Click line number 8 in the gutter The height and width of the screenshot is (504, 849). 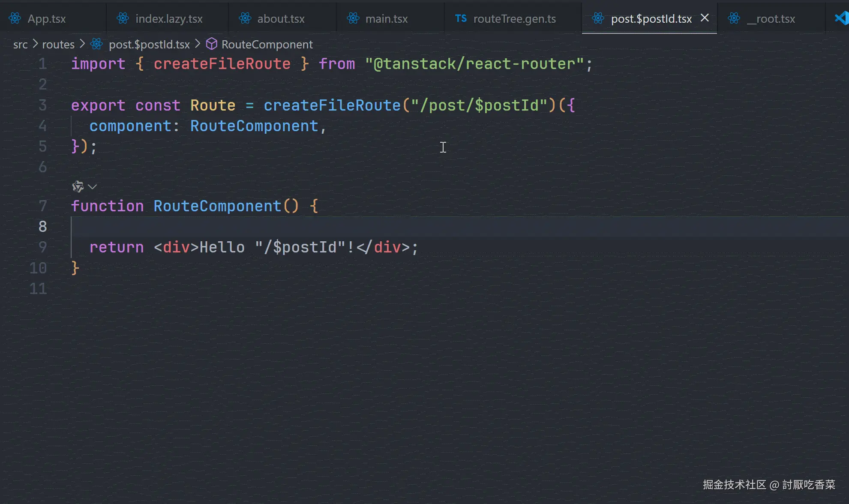(42, 226)
